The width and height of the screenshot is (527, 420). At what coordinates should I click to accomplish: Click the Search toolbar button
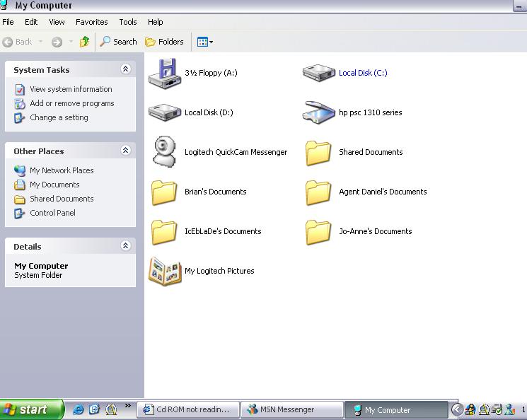point(118,42)
